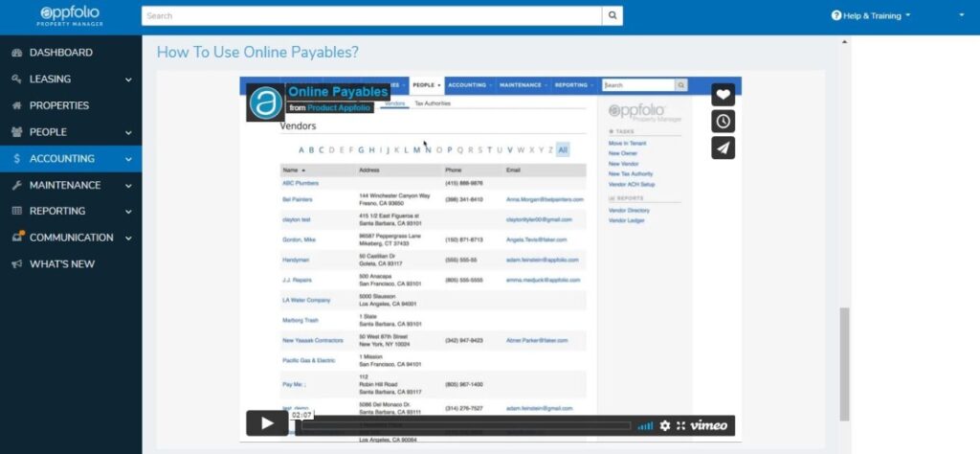The image size is (980, 454).
Task: Expand the Accounting submenu chevron in the sidebar
Action: click(128, 159)
